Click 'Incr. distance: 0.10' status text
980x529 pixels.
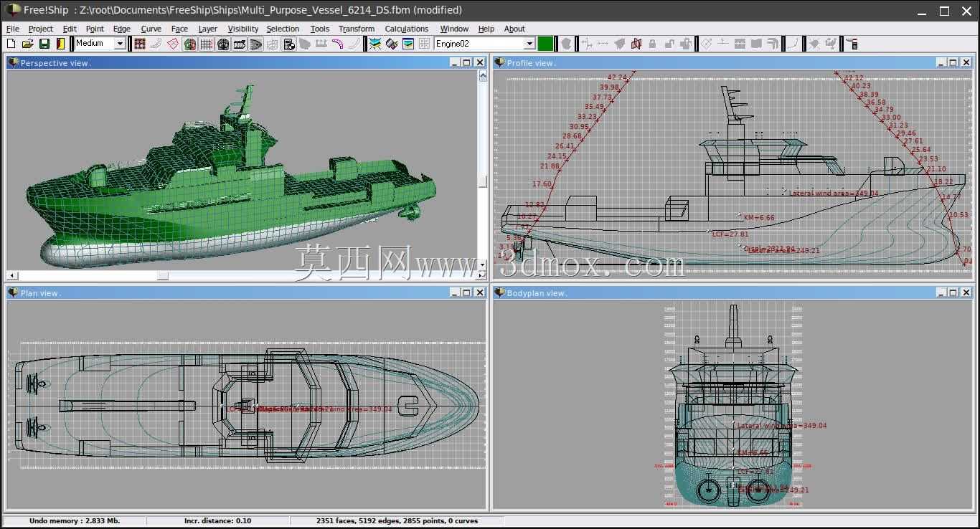217,520
